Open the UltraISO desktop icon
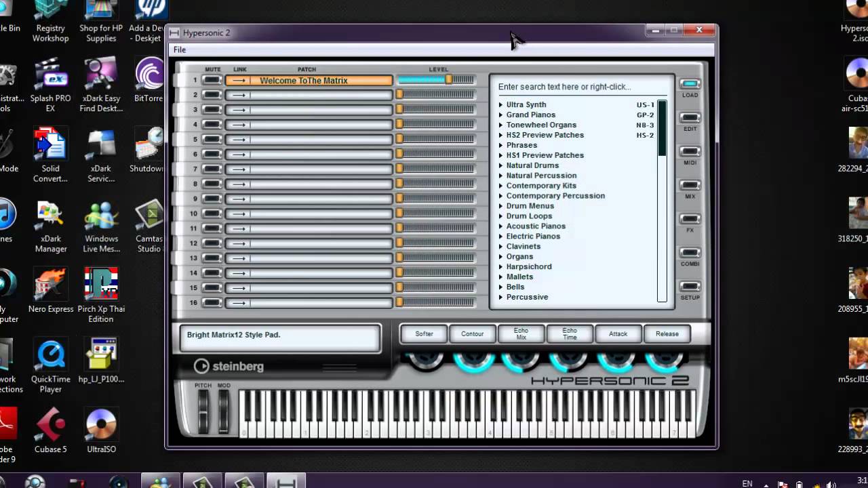Viewport: 868px width, 488px height. pos(101,432)
